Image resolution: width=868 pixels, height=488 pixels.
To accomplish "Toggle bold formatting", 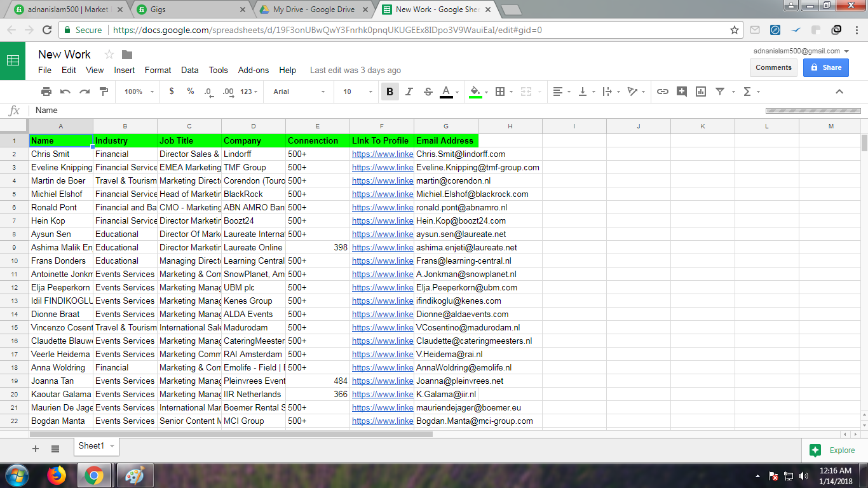I will tap(390, 91).
